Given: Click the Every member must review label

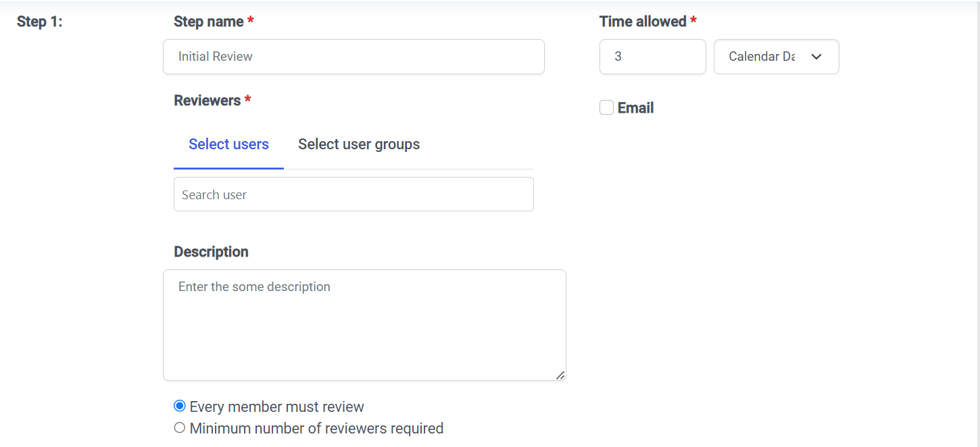Looking at the screenshot, I should click(276, 407).
